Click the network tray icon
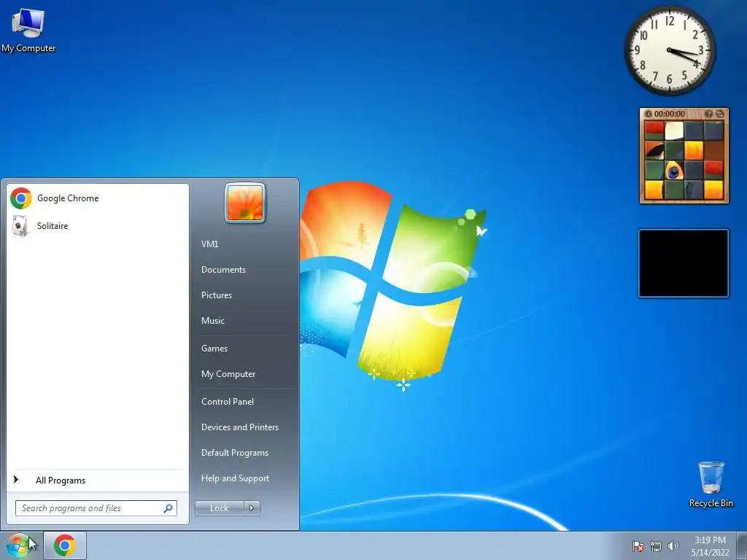 pyautogui.click(x=656, y=546)
